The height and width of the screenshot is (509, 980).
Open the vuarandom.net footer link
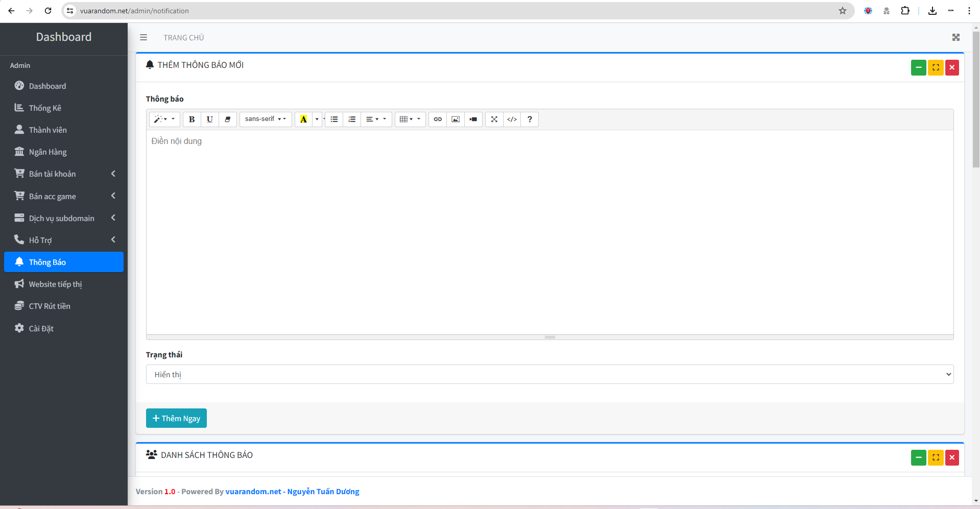click(253, 492)
